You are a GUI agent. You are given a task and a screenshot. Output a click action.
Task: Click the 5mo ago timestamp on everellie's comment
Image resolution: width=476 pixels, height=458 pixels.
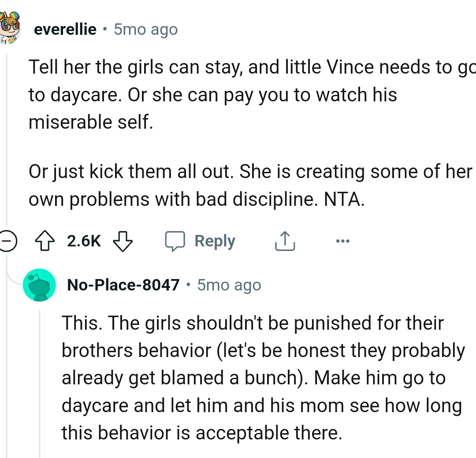[145, 29]
